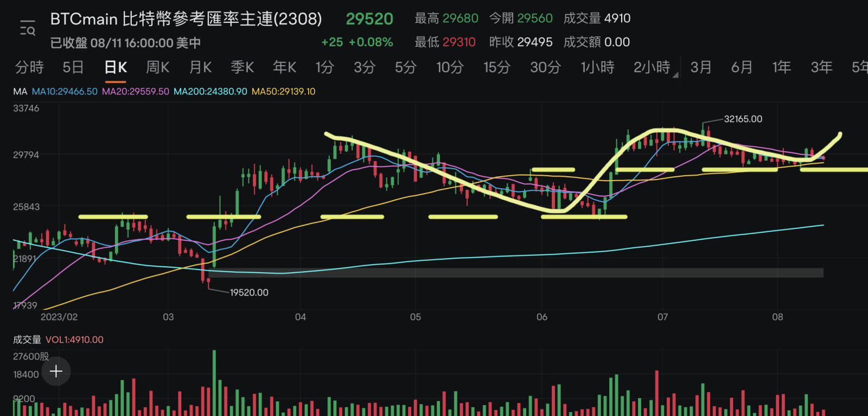Set range to 1年

(781, 67)
